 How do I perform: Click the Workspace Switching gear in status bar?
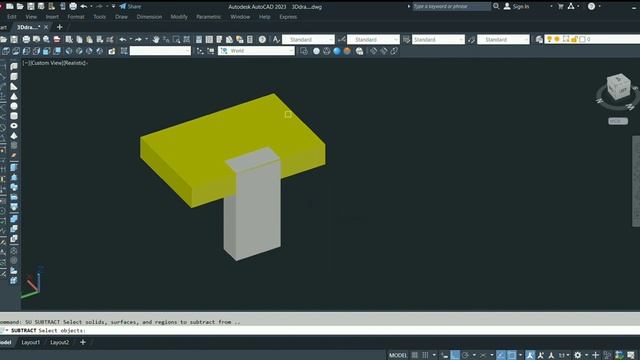point(577,355)
